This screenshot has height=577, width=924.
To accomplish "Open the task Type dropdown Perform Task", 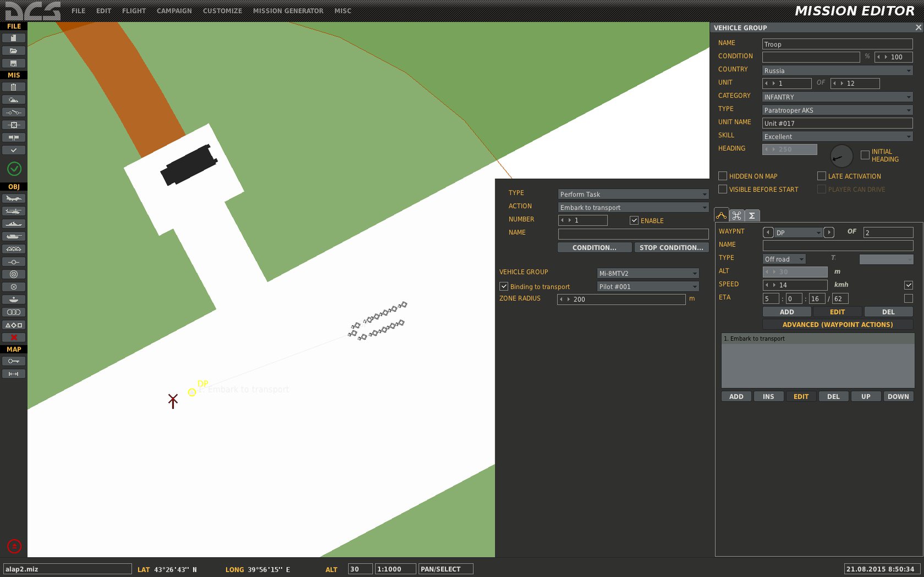I will pyautogui.click(x=633, y=194).
